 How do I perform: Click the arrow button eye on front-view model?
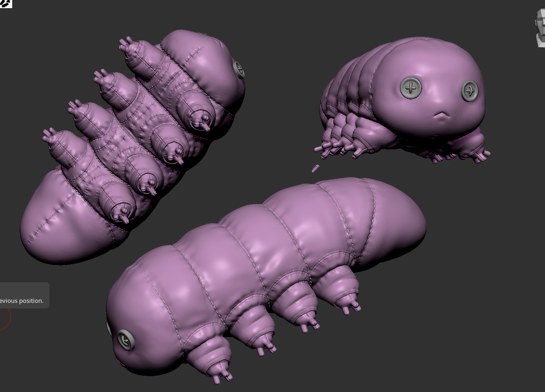click(x=470, y=90)
